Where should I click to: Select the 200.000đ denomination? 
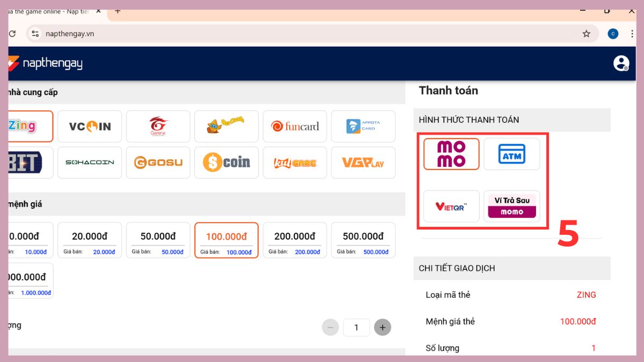pyautogui.click(x=295, y=240)
